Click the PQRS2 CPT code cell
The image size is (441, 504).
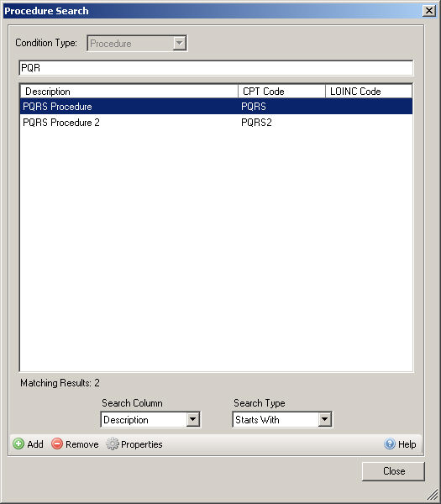[256, 123]
